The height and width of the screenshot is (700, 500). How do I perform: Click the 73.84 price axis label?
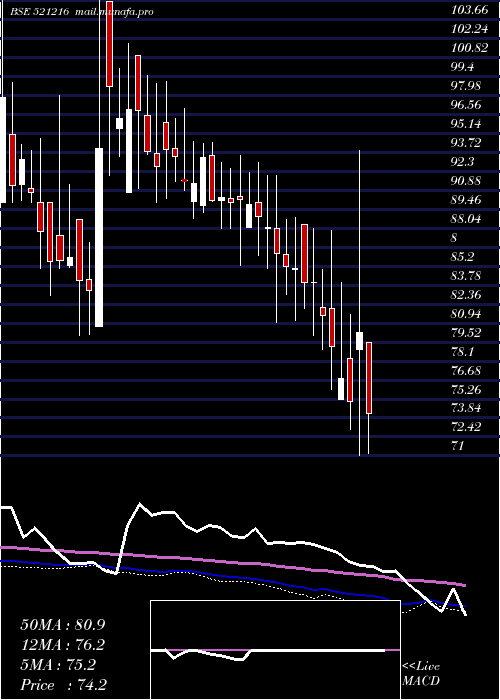pos(467,408)
